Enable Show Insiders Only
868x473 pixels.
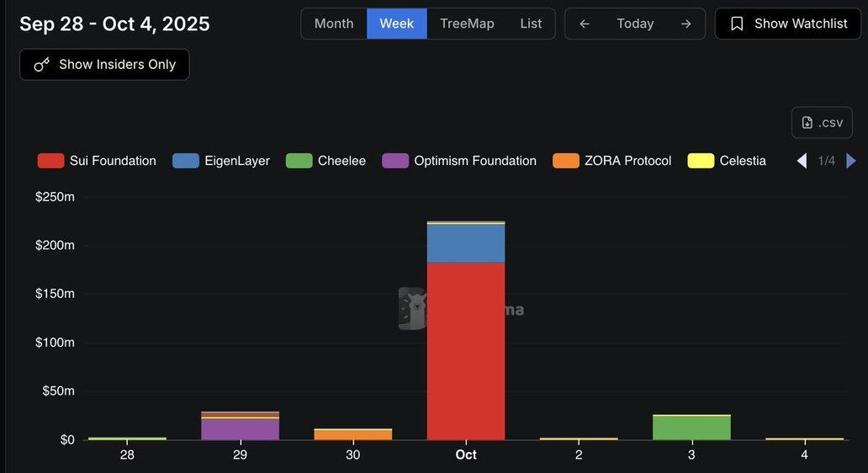104,64
